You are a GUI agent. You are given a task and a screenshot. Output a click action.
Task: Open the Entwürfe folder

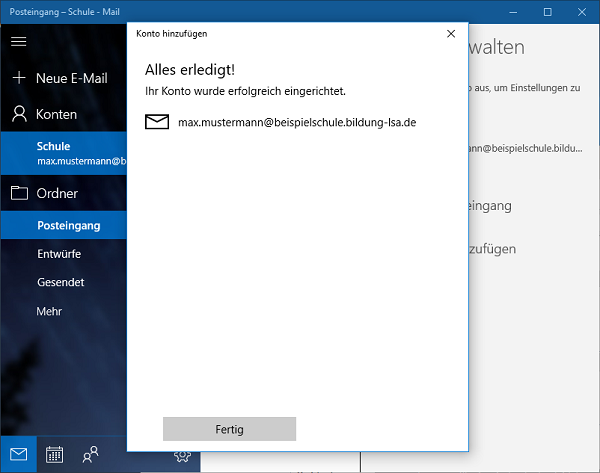click(x=59, y=254)
